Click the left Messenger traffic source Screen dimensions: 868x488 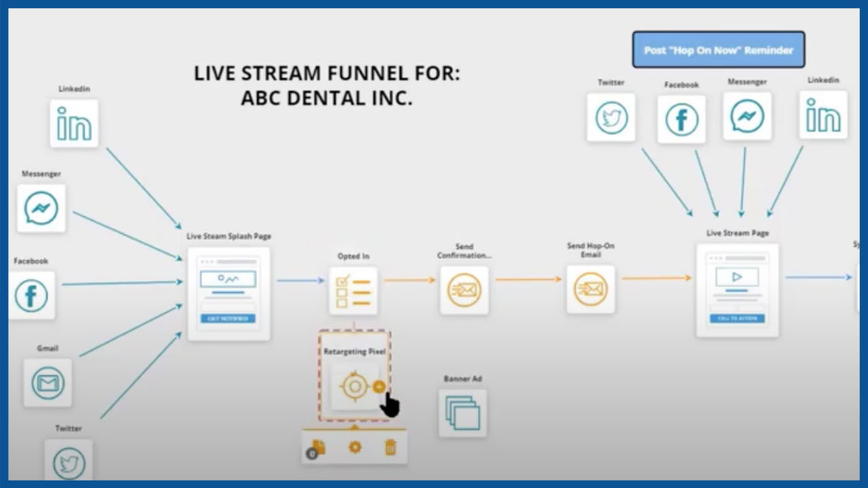(41, 208)
